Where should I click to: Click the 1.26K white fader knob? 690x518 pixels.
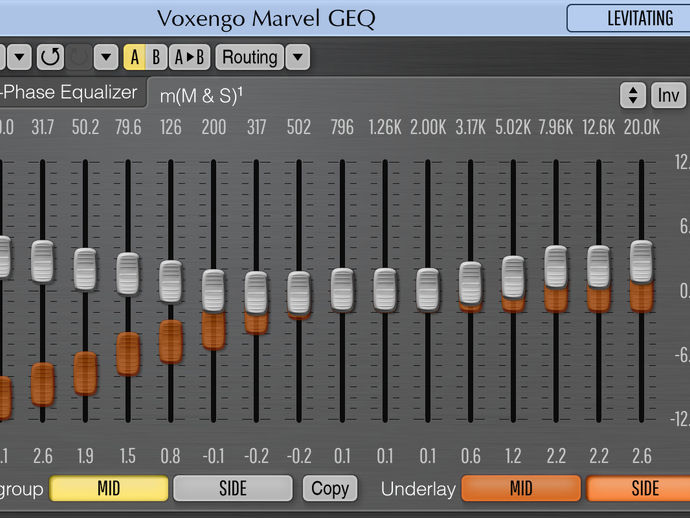(385, 289)
